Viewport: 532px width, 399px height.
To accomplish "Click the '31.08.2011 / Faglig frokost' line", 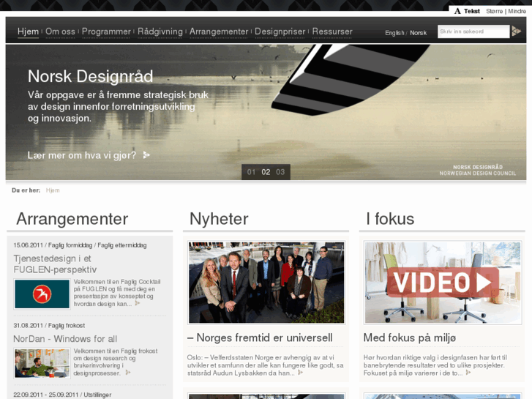I will tap(49, 326).
